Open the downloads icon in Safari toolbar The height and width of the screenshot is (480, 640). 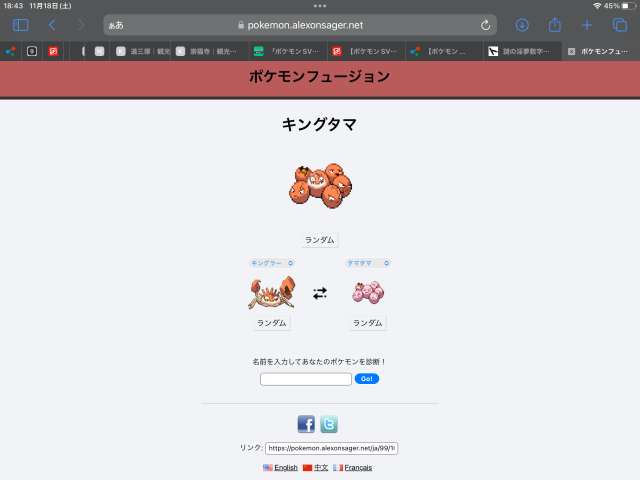pos(522,25)
